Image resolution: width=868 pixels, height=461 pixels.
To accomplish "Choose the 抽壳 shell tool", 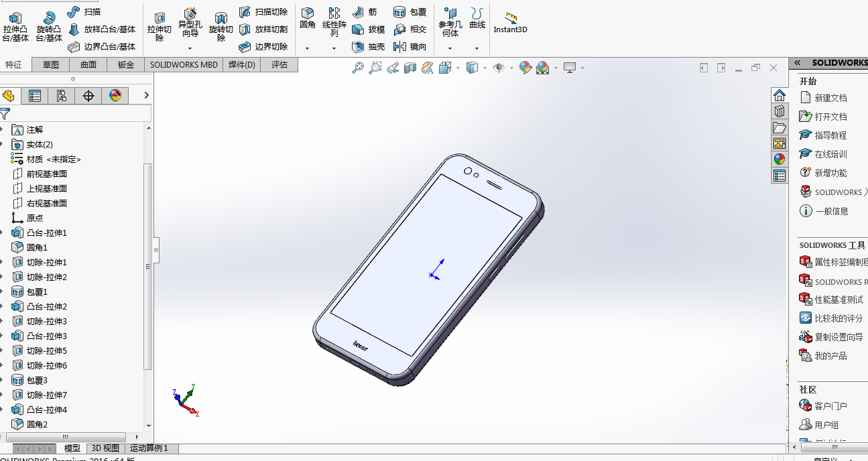I will click(368, 47).
